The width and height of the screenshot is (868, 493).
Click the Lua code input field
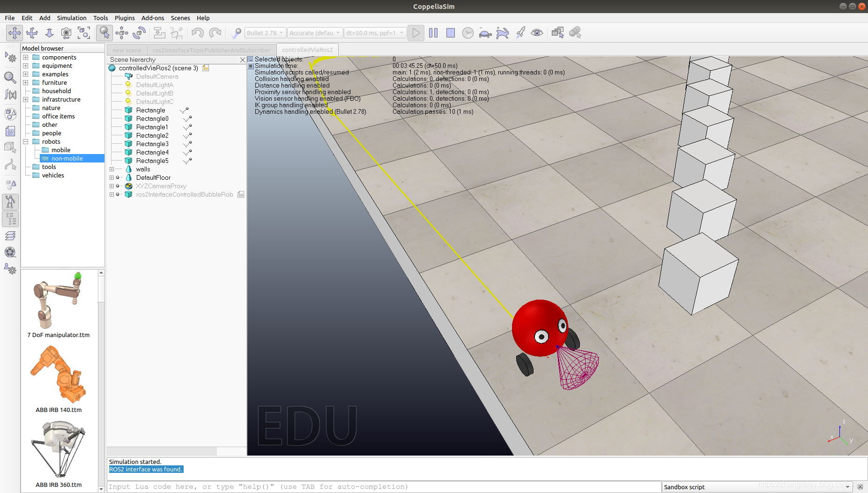point(384,487)
